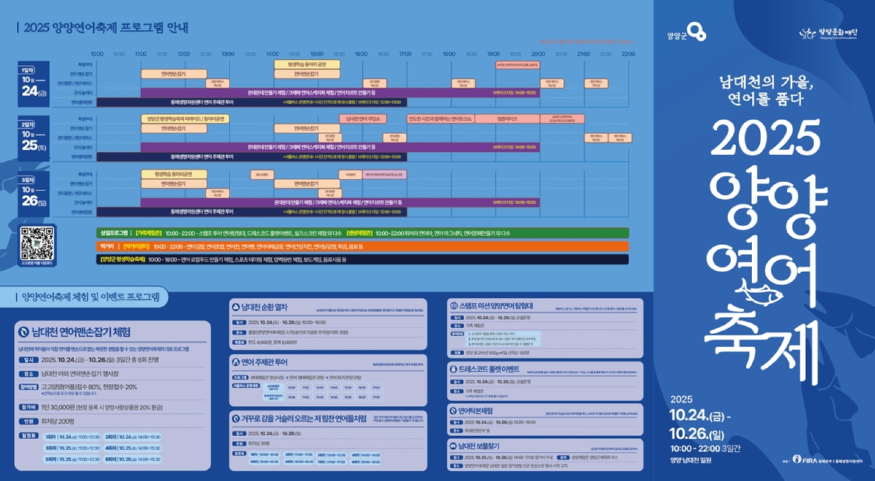Click the icon beside 연어 주제관 투어
Viewport: 875px width, 481px height.
pos(235,362)
